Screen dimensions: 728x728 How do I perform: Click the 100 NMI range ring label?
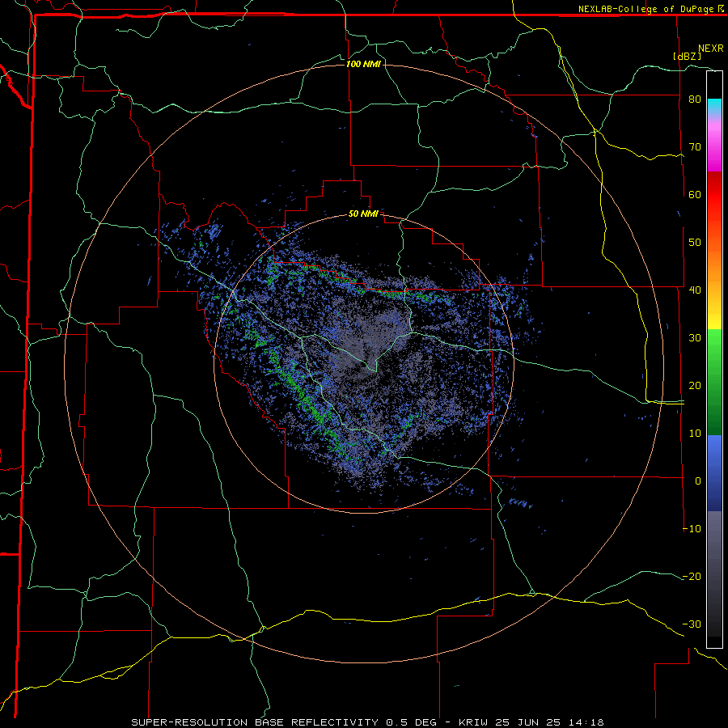click(363, 64)
